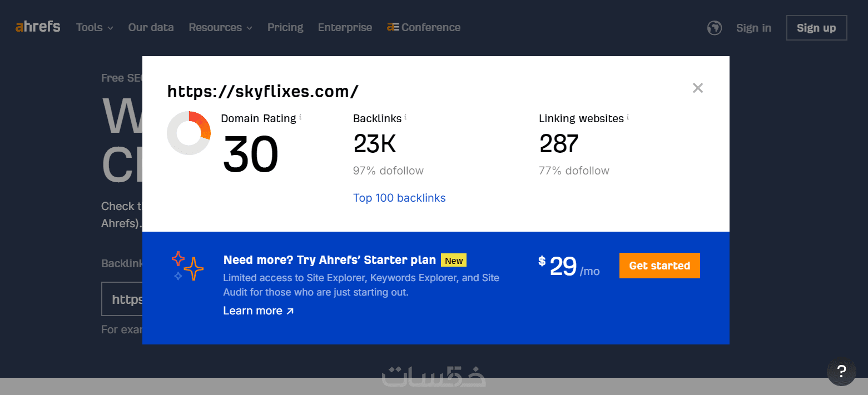The image size is (868, 395).
Task: Click the 97% dofollow text
Action: tap(388, 171)
